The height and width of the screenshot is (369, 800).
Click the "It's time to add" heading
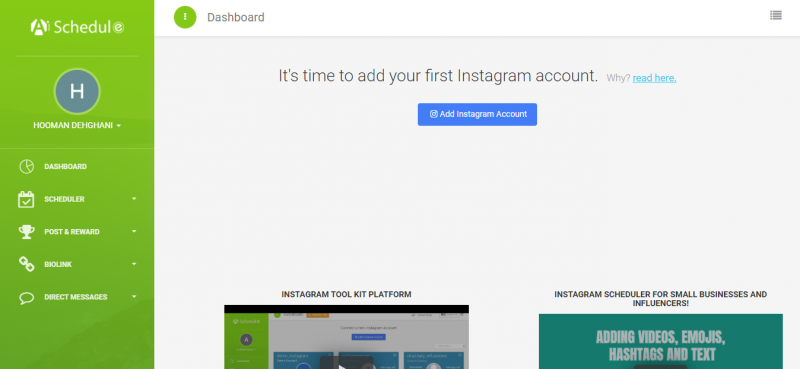click(x=438, y=76)
